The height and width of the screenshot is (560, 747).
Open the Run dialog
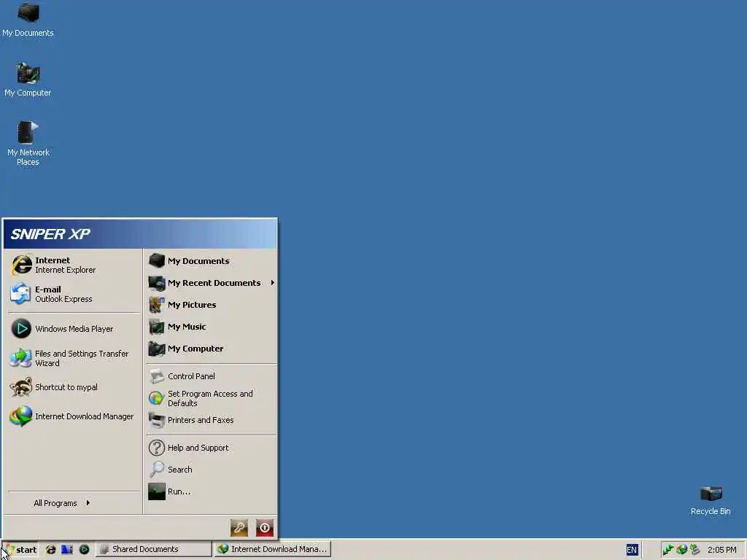point(212,491)
